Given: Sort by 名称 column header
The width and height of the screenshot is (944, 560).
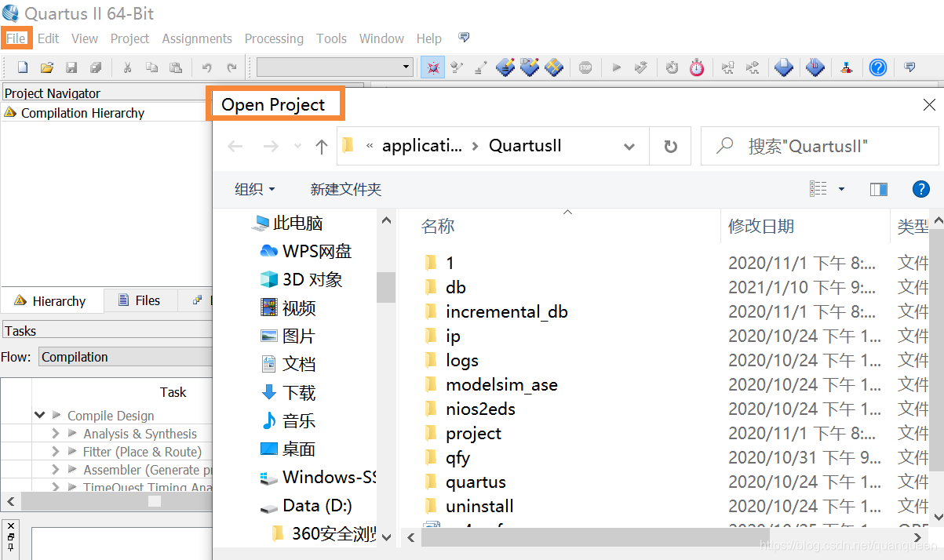Looking at the screenshot, I should 438,226.
